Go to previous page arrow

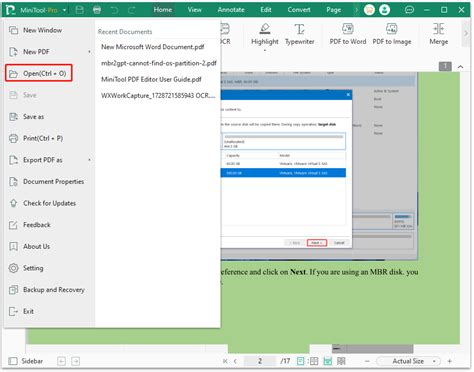pyautogui.click(x=235, y=361)
